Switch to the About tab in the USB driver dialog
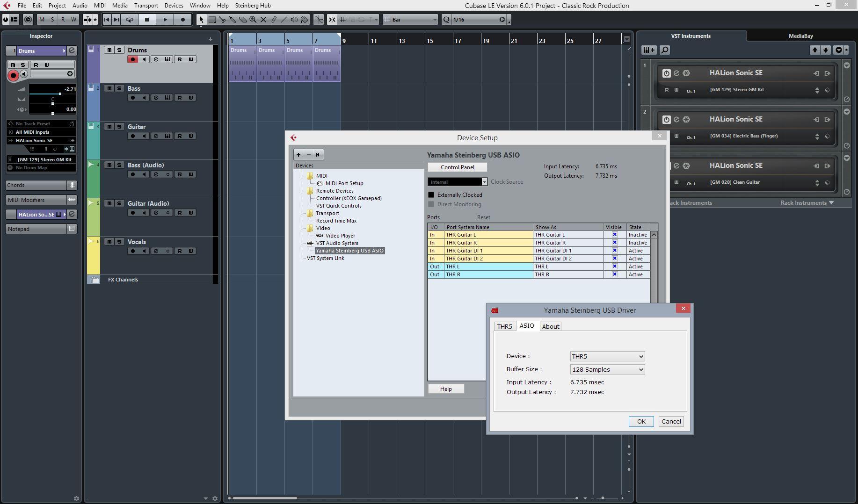This screenshot has width=858, height=504. [551, 326]
